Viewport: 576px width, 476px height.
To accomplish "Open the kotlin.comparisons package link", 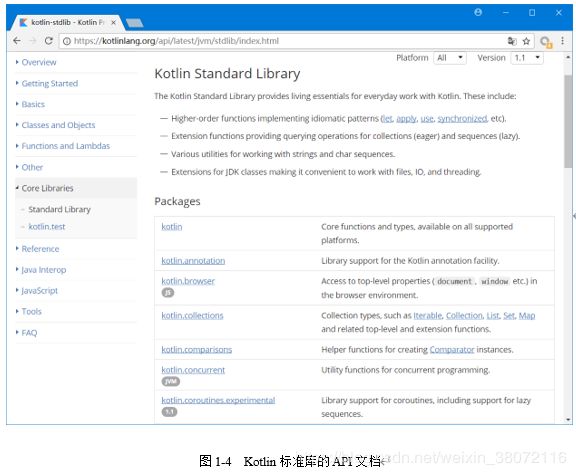I will coord(197,350).
